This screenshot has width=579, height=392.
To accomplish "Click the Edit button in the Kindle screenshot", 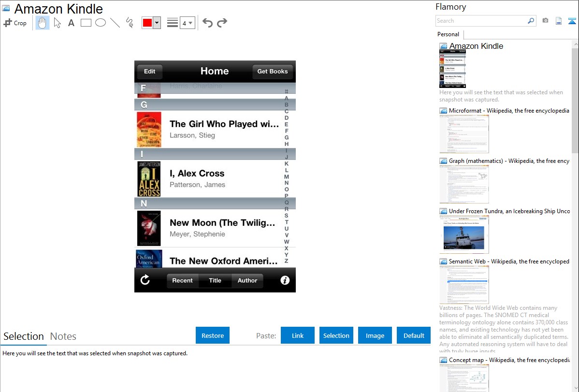I will coord(149,72).
